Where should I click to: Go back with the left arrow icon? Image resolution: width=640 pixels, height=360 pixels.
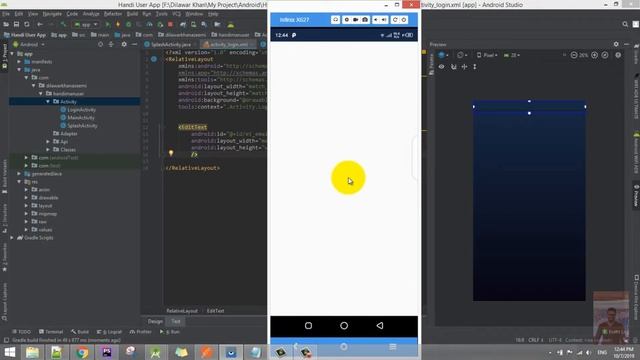tap(40, 24)
